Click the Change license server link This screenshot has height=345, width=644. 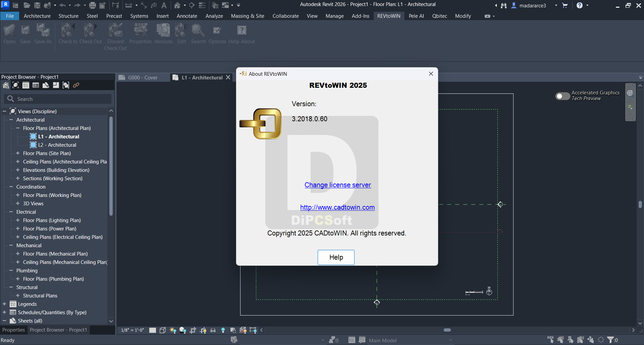click(x=338, y=185)
